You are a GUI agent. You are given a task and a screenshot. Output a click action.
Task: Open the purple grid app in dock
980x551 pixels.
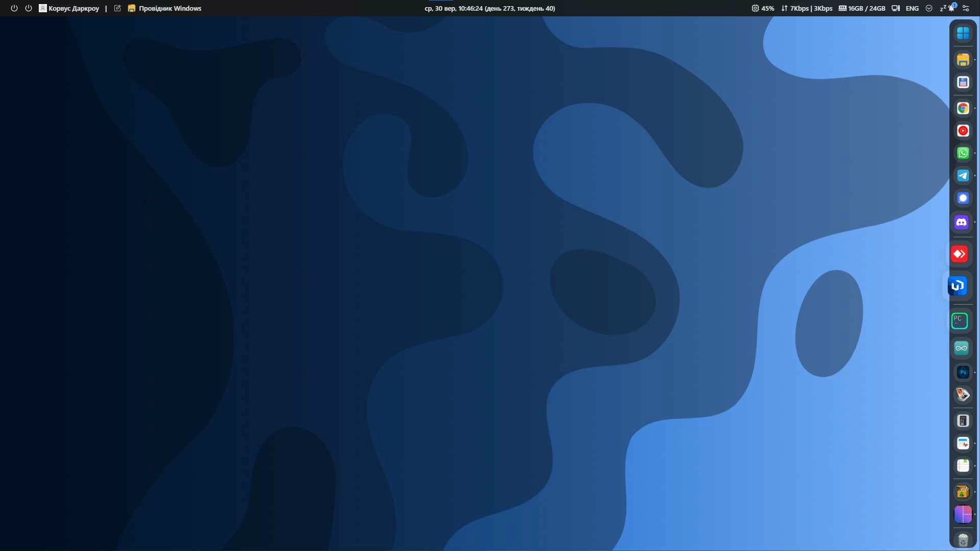[963, 514]
